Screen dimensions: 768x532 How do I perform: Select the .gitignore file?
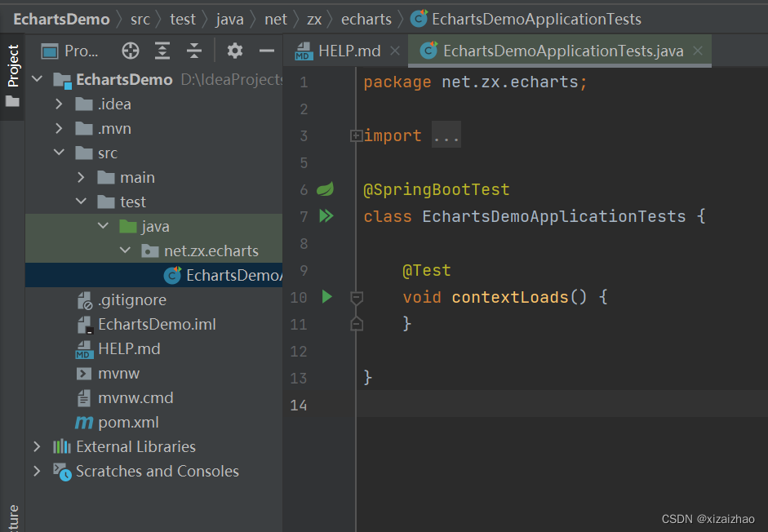coord(153,299)
